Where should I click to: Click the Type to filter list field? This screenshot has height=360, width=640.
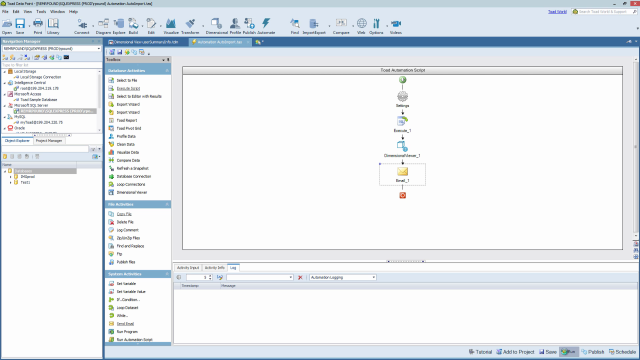click(51, 65)
